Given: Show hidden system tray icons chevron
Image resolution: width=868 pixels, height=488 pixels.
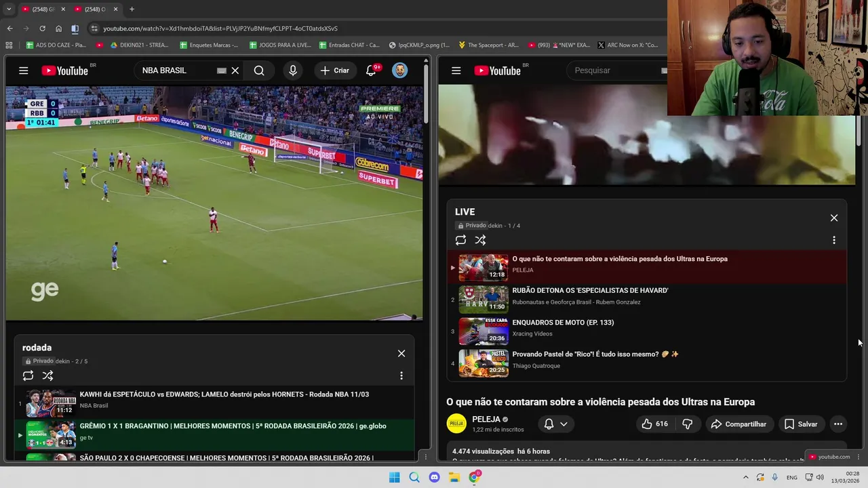Looking at the screenshot, I should click(745, 477).
